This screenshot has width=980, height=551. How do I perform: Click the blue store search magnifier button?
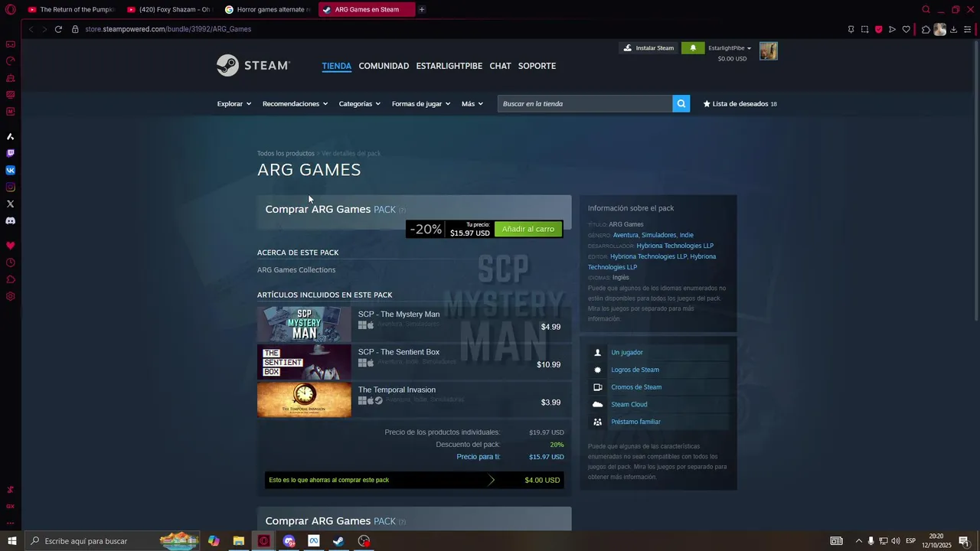[681, 103]
